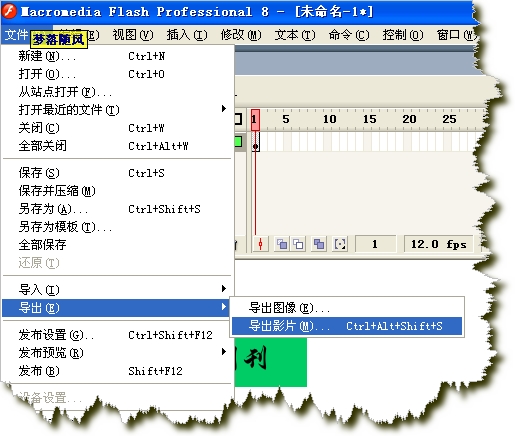Select 从站点打开(F)... entry
This screenshot has height=436, width=515.
tap(117, 92)
